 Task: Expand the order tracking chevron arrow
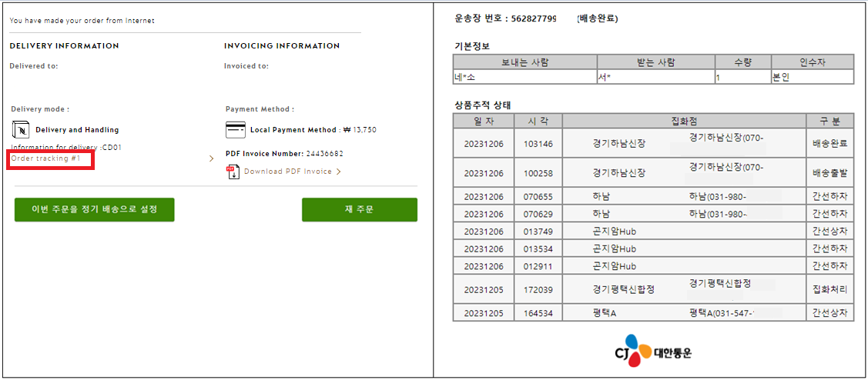pyautogui.click(x=211, y=158)
